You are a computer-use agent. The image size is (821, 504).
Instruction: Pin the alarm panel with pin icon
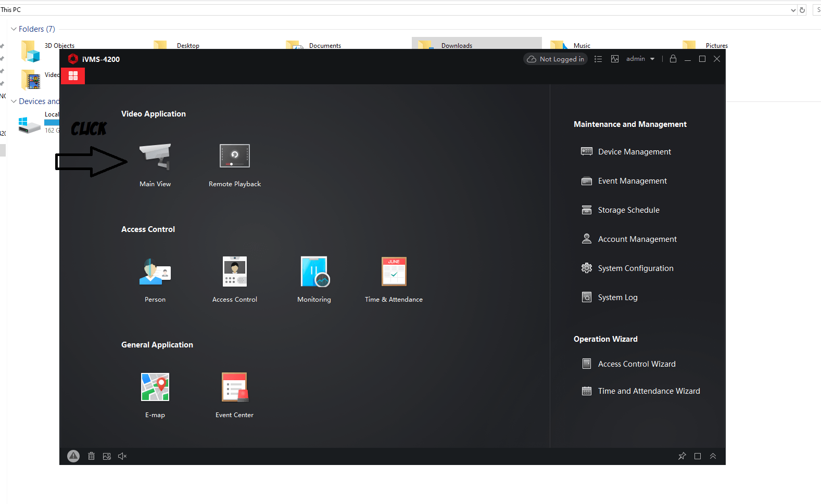tap(682, 456)
